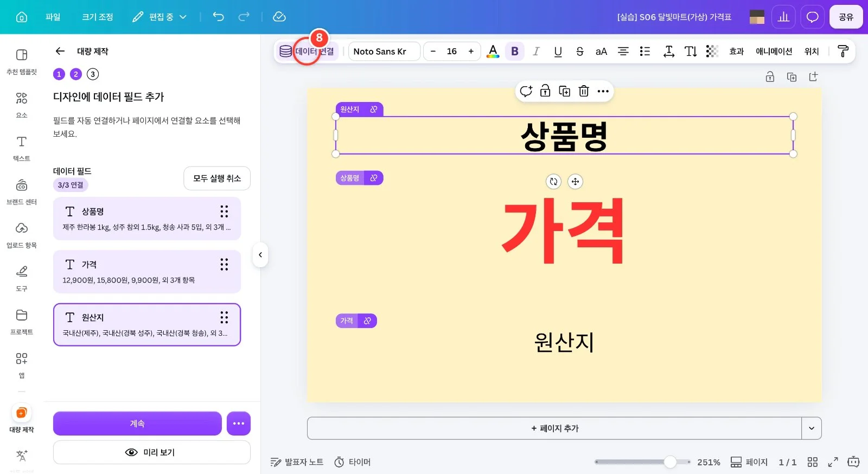Screen dimensions: 868x474
Task: Toggle uppercase aA formatting
Action: [601, 52]
